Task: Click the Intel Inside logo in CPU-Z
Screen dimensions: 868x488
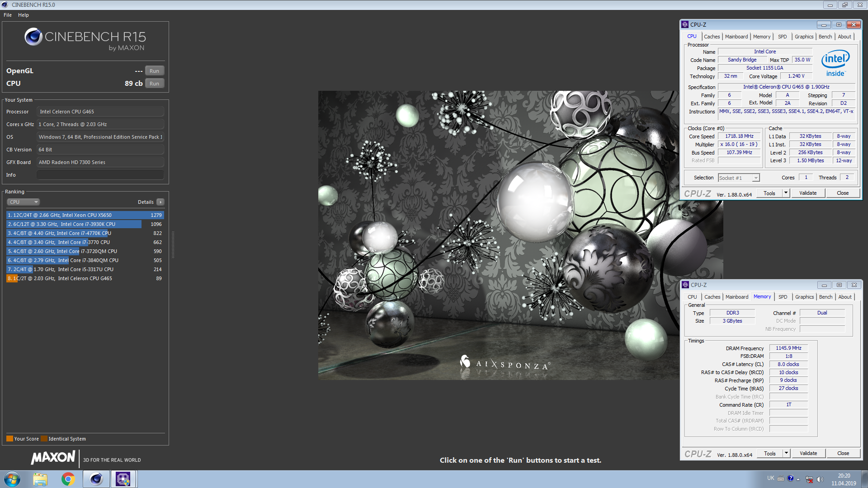Action: coord(835,63)
